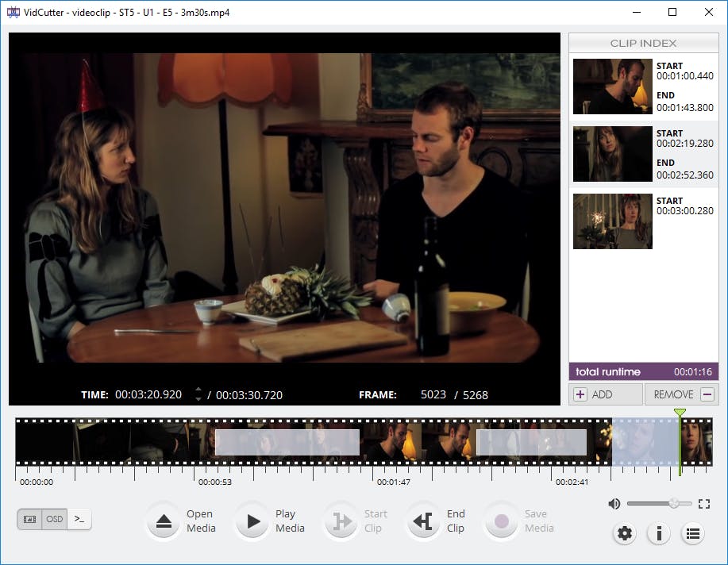Open Media using the eject button
This screenshot has height=565, width=728.
coord(164,521)
